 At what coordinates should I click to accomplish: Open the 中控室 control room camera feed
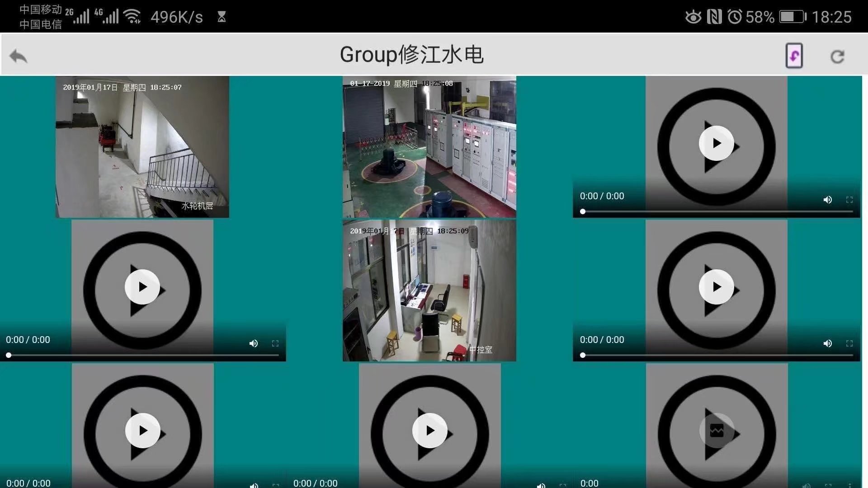tap(429, 291)
